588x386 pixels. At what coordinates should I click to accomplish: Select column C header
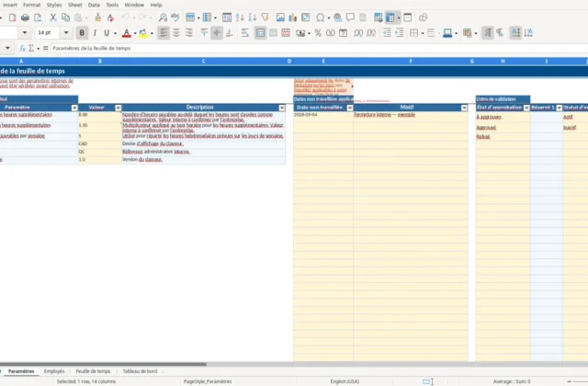(203, 61)
